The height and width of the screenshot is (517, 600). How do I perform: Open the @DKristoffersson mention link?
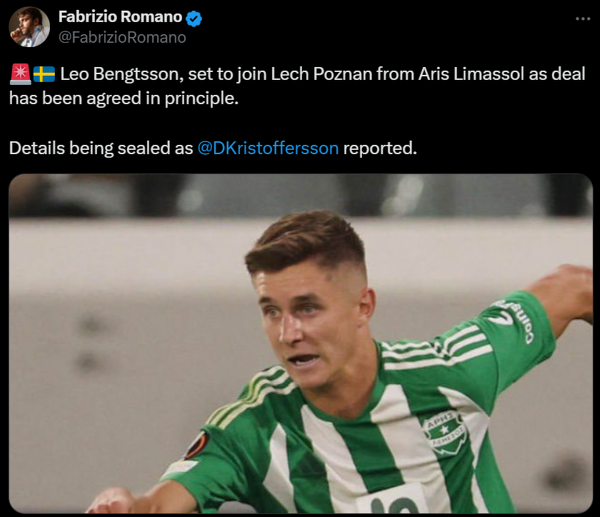point(268,148)
